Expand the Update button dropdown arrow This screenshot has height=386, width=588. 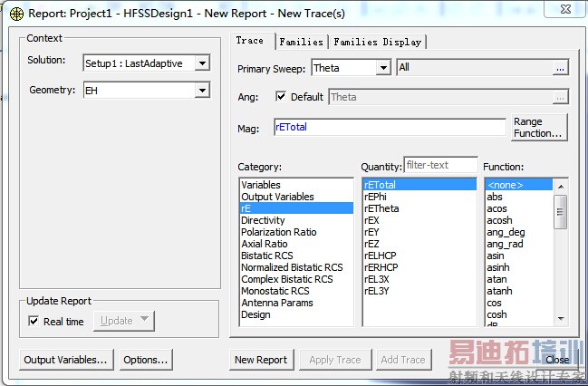tap(144, 319)
